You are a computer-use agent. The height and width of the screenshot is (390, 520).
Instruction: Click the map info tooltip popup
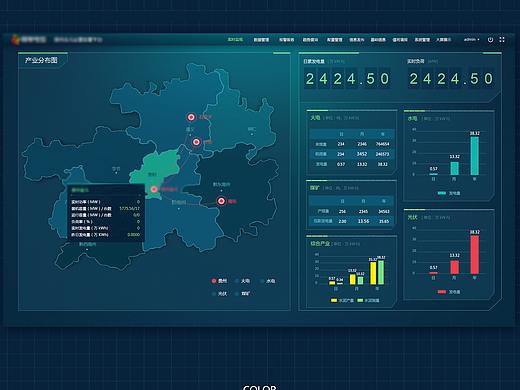coord(106,212)
